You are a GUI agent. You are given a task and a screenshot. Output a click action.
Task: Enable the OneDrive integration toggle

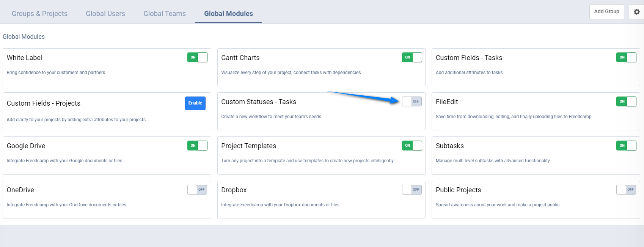pos(197,190)
